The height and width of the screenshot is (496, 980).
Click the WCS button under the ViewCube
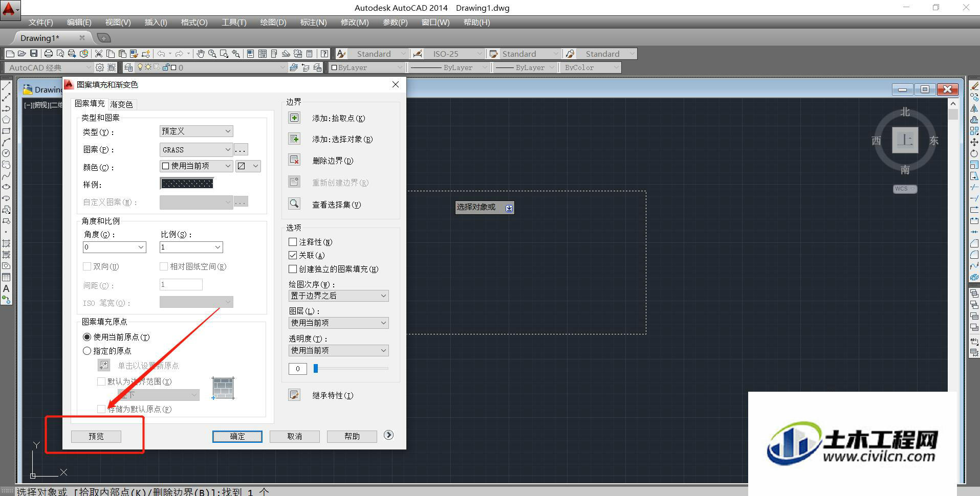[905, 189]
